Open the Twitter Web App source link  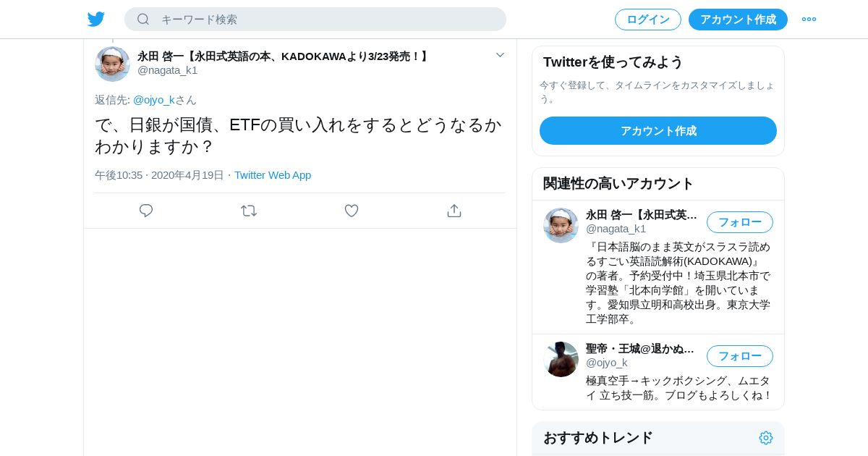pos(273,175)
